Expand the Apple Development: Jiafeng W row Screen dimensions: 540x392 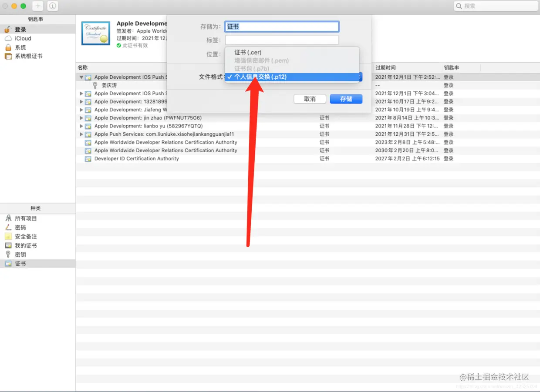81,110
